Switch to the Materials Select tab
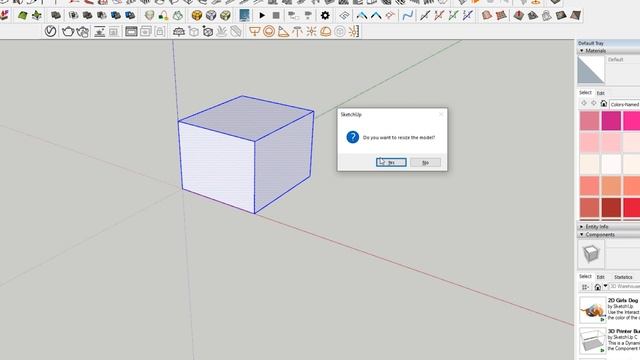Screen dimensions: 640x360 tap(585, 93)
